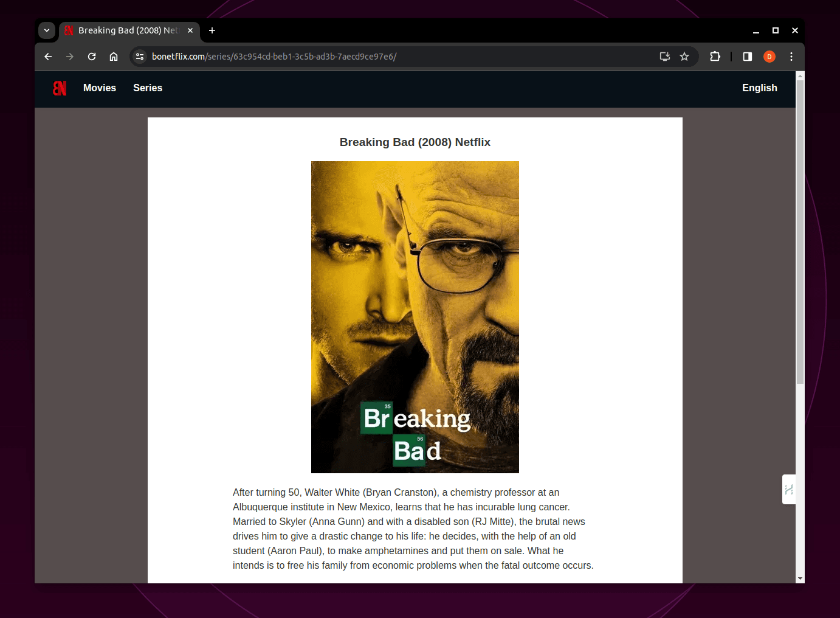Click the browser forward arrow
This screenshot has height=618, width=840.
[70, 57]
